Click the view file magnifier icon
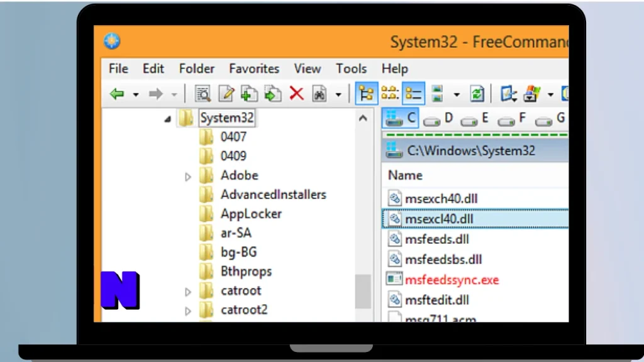This screenshot has height=362, width=644. tap(203, 94)
